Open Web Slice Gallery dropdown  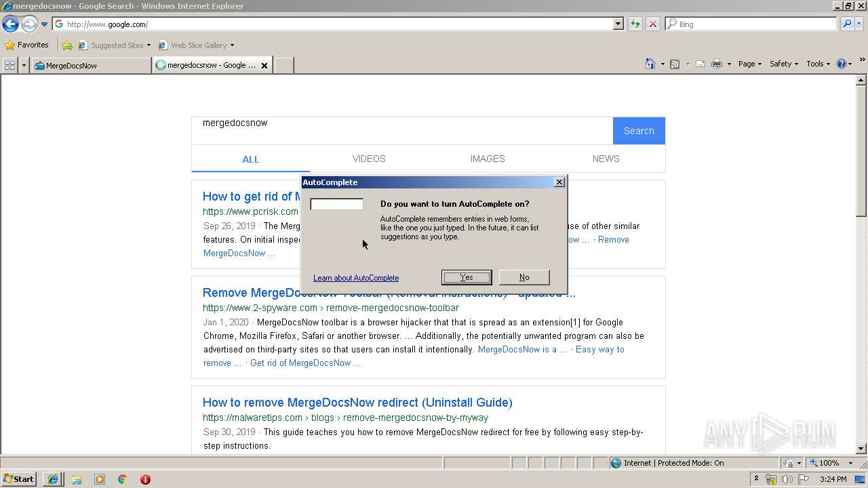(x=196, y=45)
